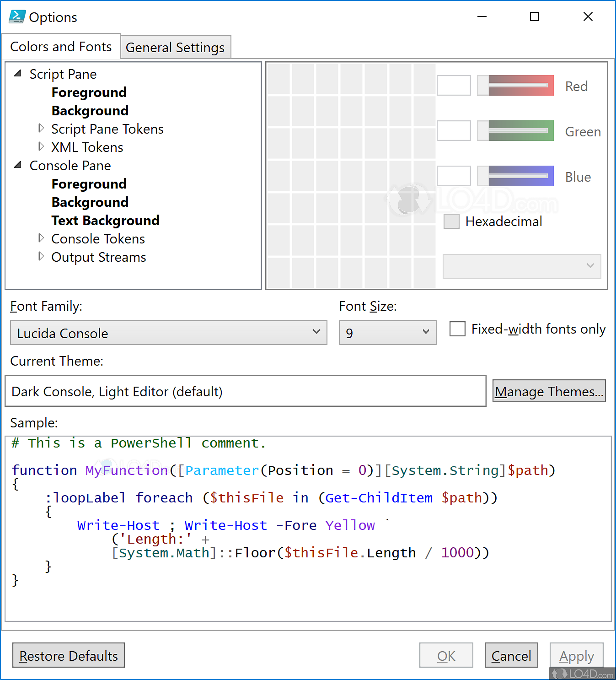Click the Output Streams label
The height and width of the screenshot is (680, 616).
pos(99,257)
